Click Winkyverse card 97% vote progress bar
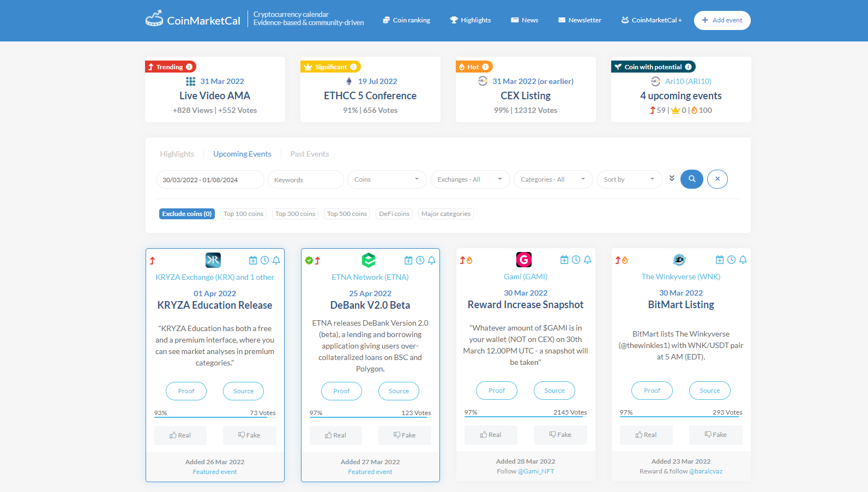The width and height of the screenshot is (868, 492). coord(681,417)
